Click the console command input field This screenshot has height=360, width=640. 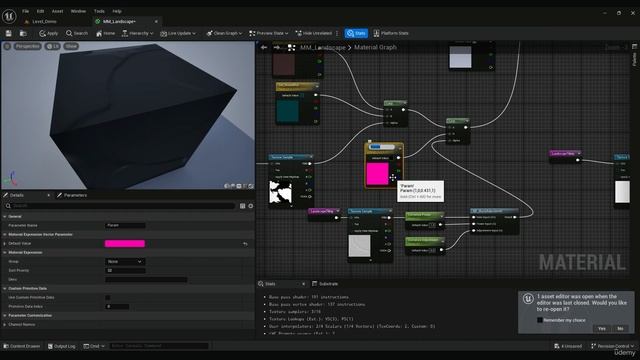[159, 346]
